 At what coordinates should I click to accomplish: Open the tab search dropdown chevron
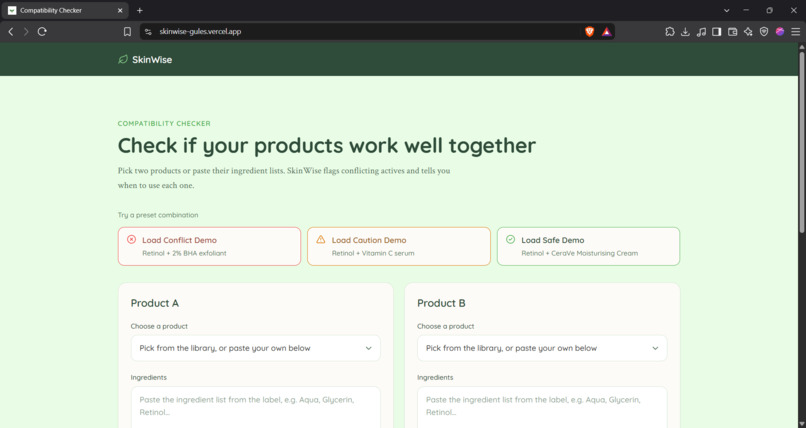[x=726, y=10]
